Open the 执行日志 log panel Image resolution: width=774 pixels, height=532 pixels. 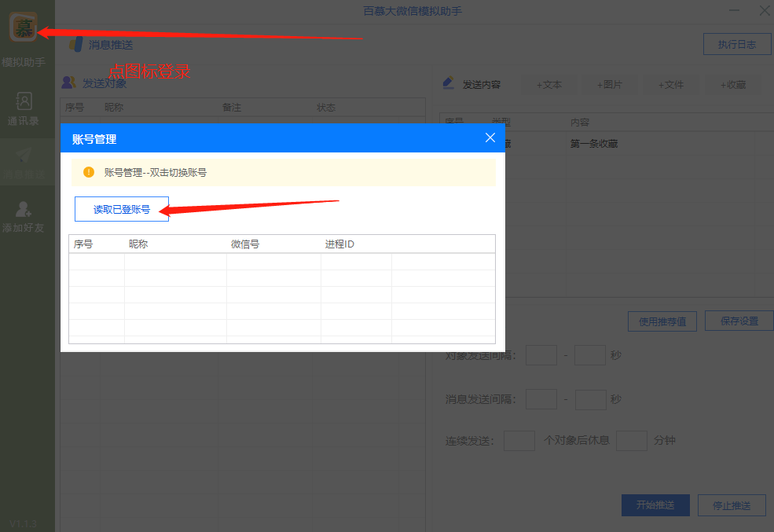tap(736, 44)
